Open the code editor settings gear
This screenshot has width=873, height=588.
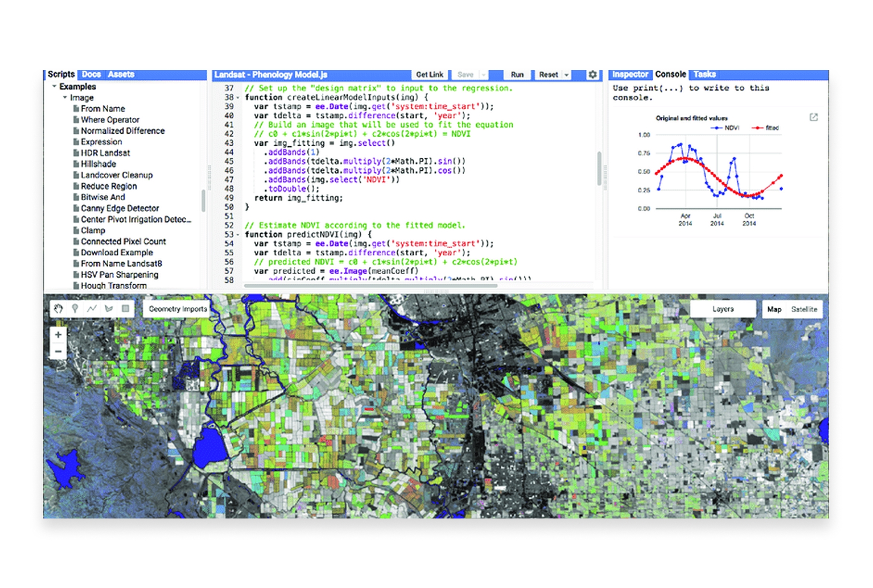point(592,75)
